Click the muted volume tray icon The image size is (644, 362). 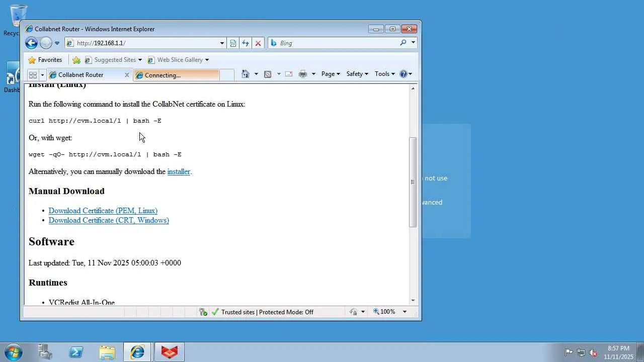click(594, 352)
